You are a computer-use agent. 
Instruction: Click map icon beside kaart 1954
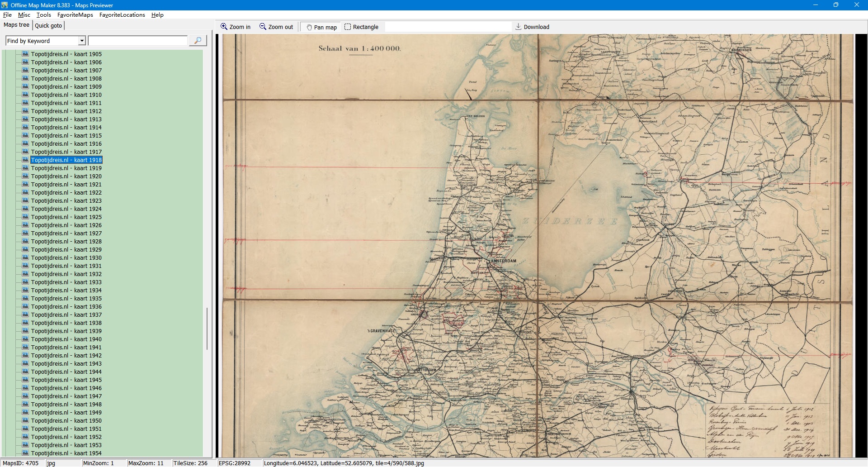click(x=26, y=453)
